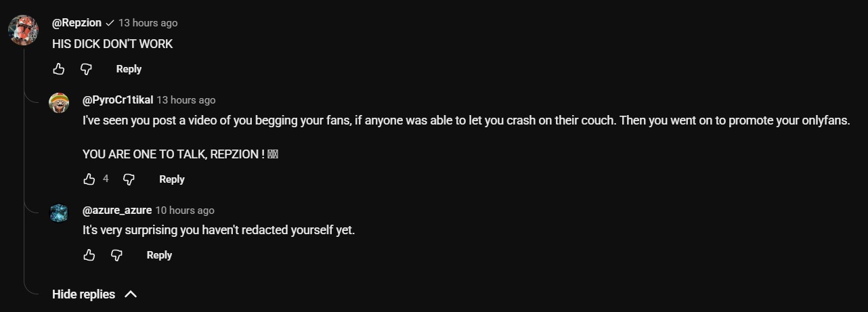Open the @PyroCr1tikal channel name link
The height and width of the screenshot is (312, 868).
click(117, 100)
